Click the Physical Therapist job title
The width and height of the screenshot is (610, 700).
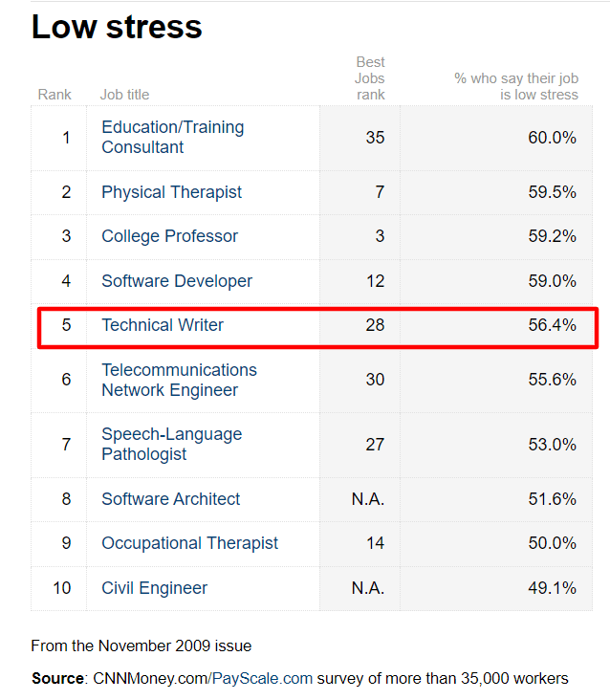(171, 192)
